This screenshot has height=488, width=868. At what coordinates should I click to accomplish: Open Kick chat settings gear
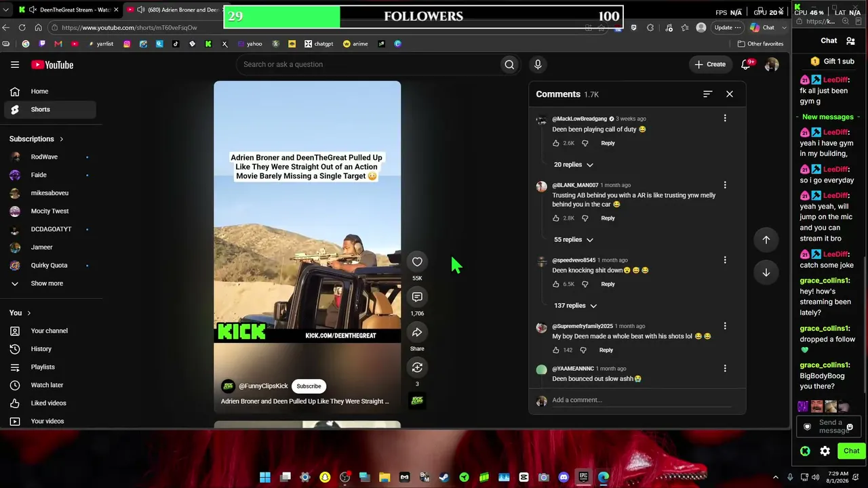tap(825, 451)
